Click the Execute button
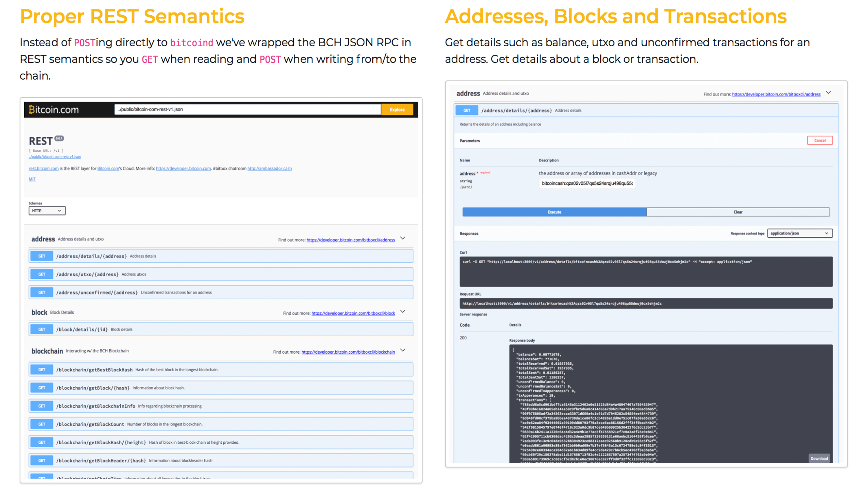868x492 pixels. (554, 212)
